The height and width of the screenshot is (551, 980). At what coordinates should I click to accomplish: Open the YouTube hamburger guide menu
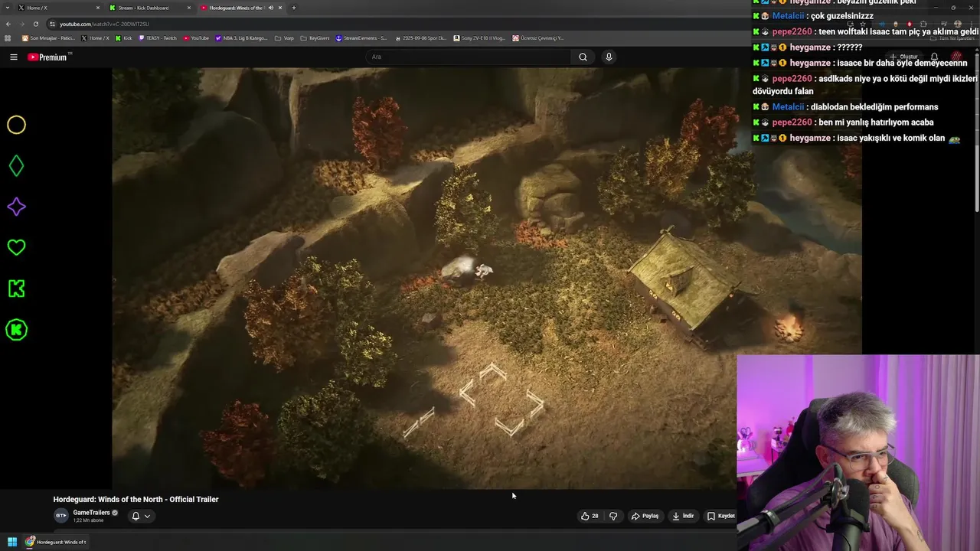[x=13, y=57]
